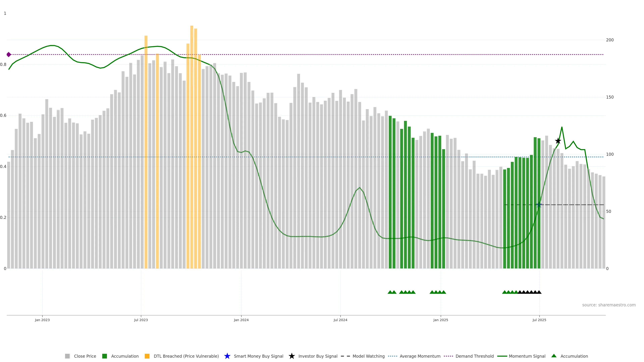The image size is (644, 362).
Task: Toggle the Average Momentum legend entry
Action: tap(420, 356)
